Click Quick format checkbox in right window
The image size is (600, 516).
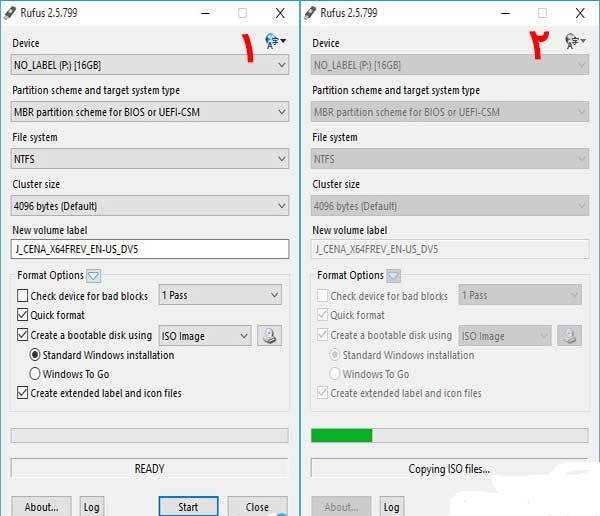[x=323, y=315]
